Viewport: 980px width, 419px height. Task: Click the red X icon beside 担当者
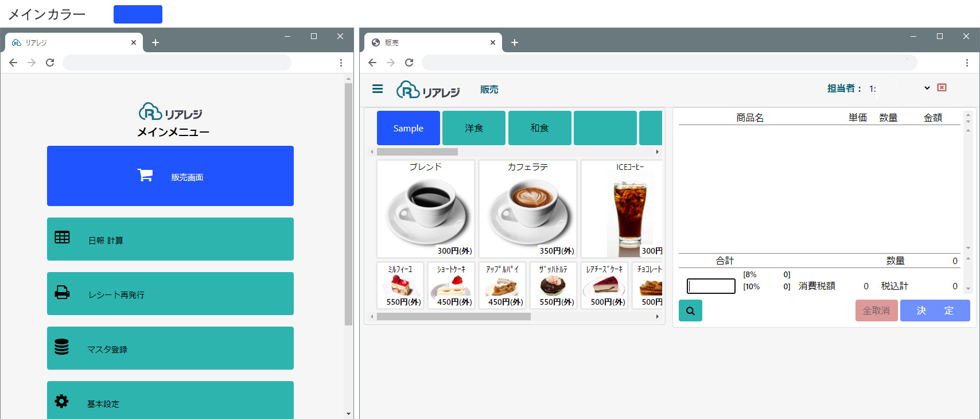pyautogui.click(x=942, y=87)
